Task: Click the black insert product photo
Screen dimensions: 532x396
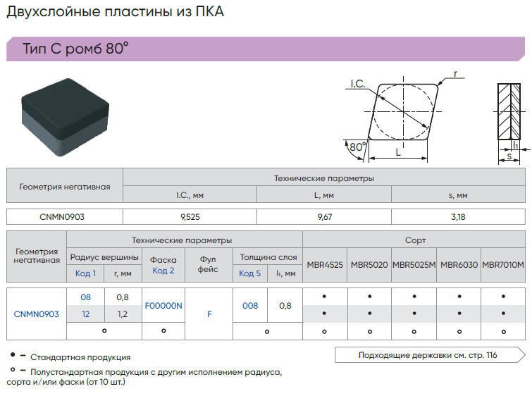Action: [65, 117]
